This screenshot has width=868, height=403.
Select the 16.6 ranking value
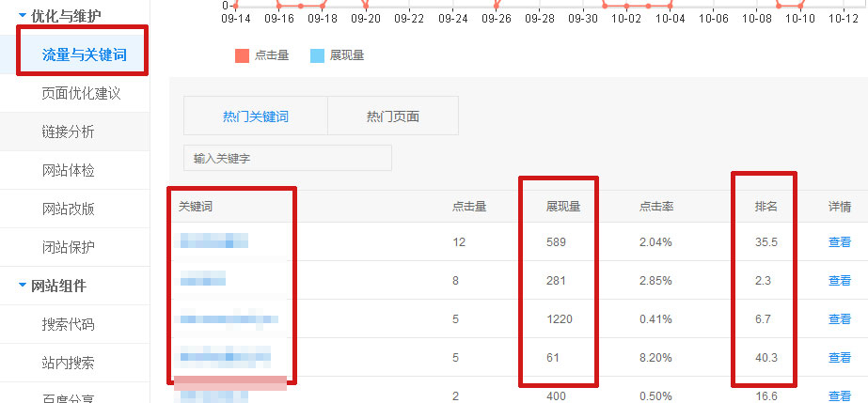766,395
